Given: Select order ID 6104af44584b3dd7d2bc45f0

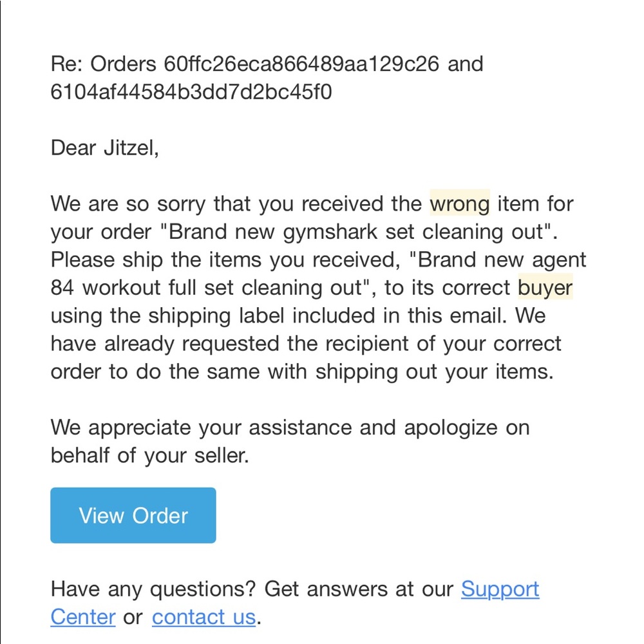Looking at the screenshot, I should pos(191,92).
